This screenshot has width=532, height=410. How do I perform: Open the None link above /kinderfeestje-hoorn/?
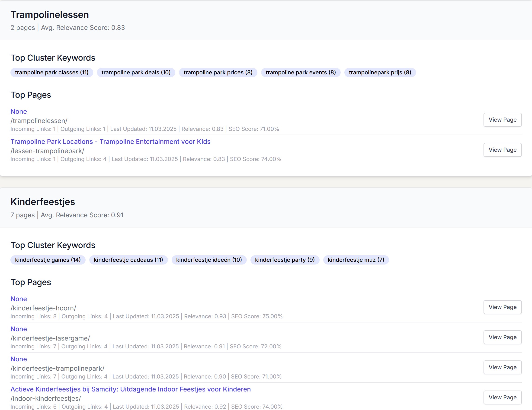(19, 299)
